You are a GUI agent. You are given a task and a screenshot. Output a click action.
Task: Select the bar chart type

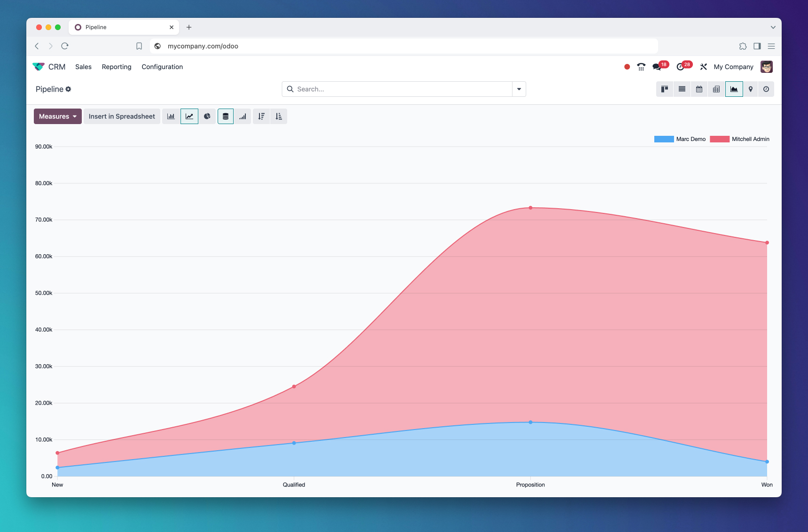click(171, 117)
